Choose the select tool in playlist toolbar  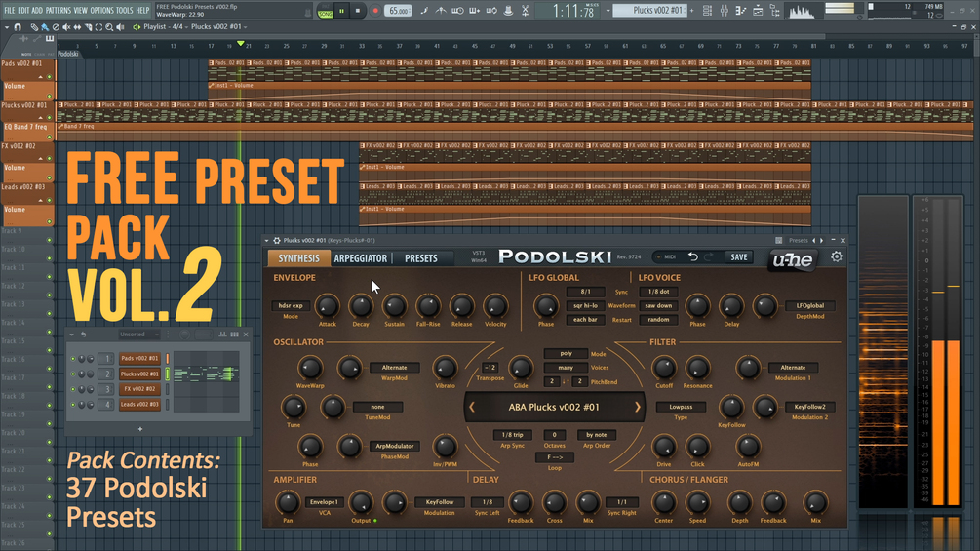click(x=98, y=27)
